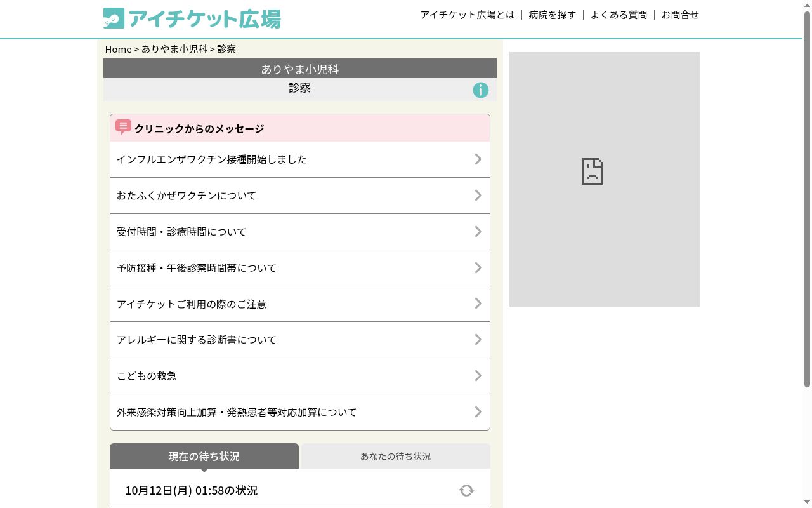Expand 受付時間・診療時間について chevron
Screen dimensions: 812x508
pyautogui.click(x=478, y=232)
